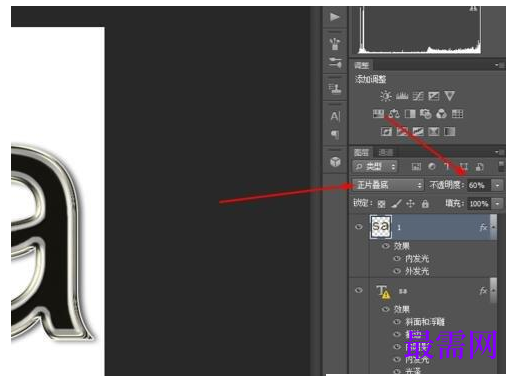Hide 斜面和浮雕 effect eye on sa layer
Screen dimensions: 516x376
[x=397, y=322]
